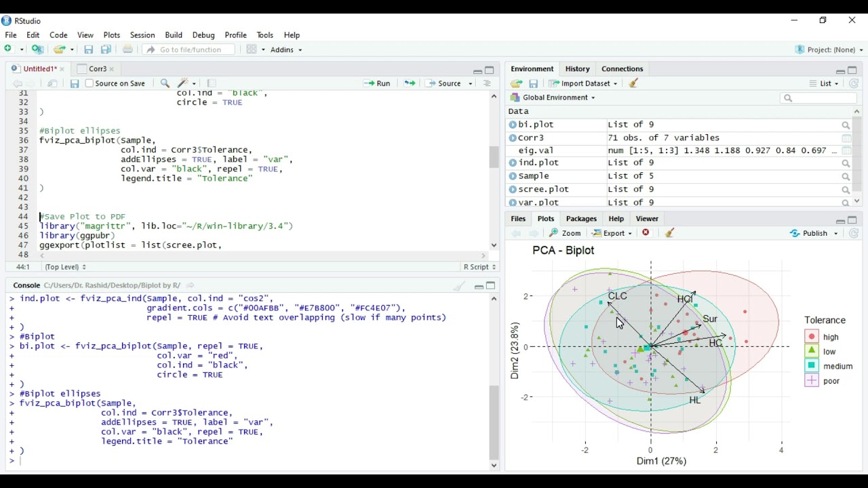This screenshot has width=868, height=488.
Task: Clear the console with the broom icon
Action: click(459, 286)
